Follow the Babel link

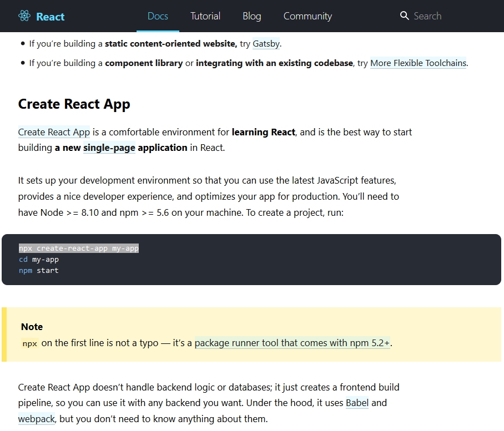(357, 403)
